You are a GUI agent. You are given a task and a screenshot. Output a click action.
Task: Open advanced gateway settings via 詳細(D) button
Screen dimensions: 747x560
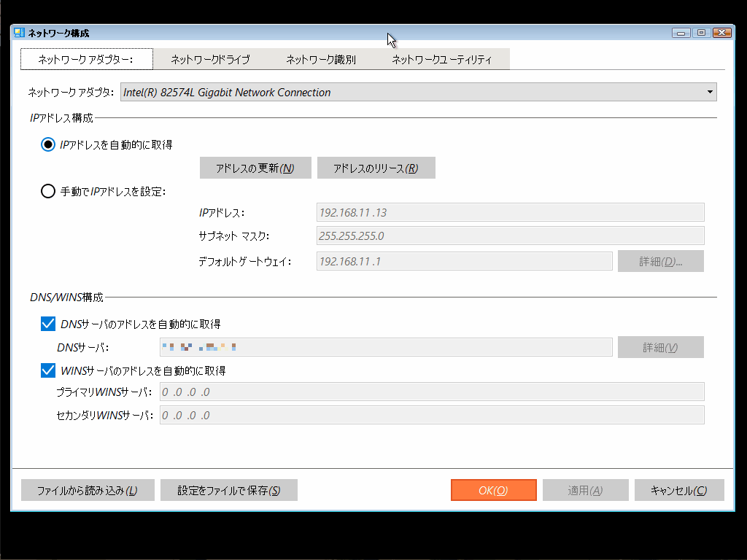[660, 260]
